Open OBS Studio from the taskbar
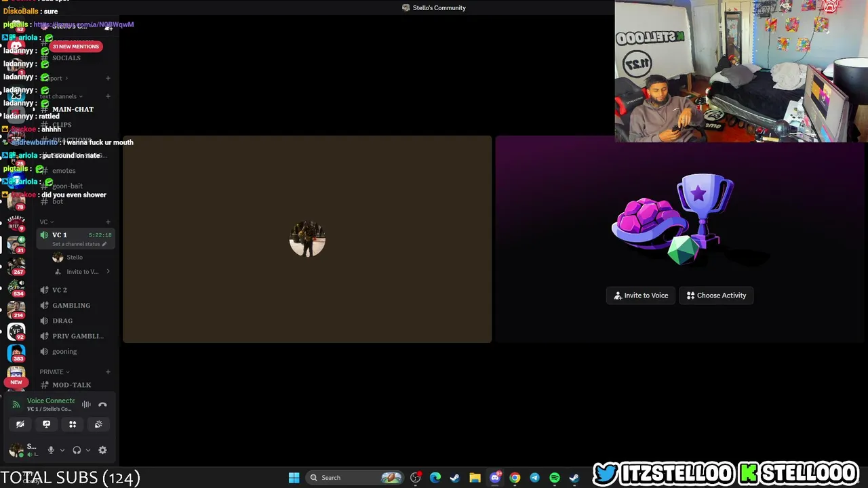Screen dimensions: 868x488 [x=416, y=478]
